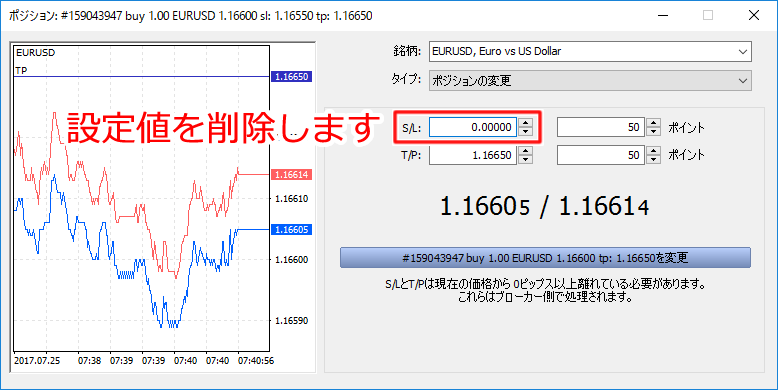Click the S/L price input field
The height and width of the screenshot is (390, 778).
pos(473,127)
